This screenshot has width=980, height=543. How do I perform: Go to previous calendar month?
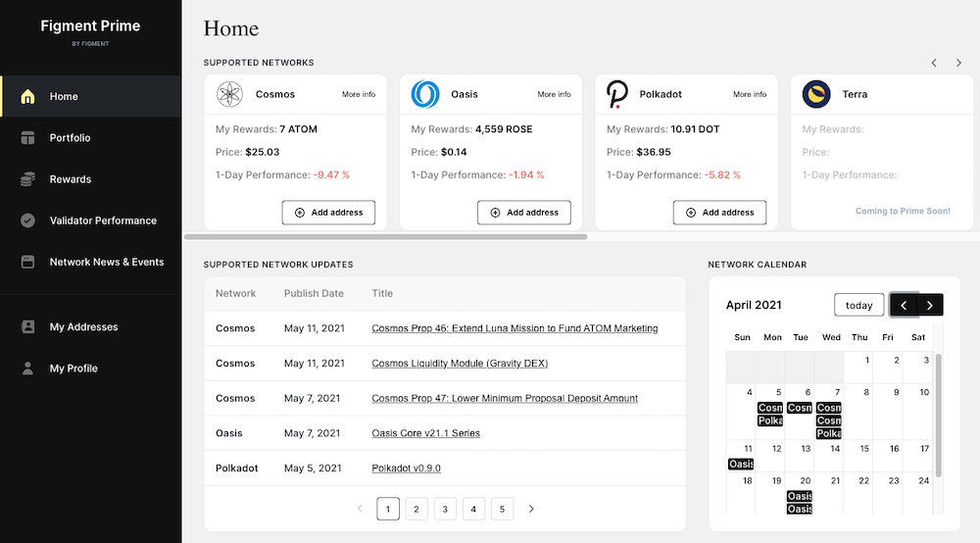click(904, 305)
